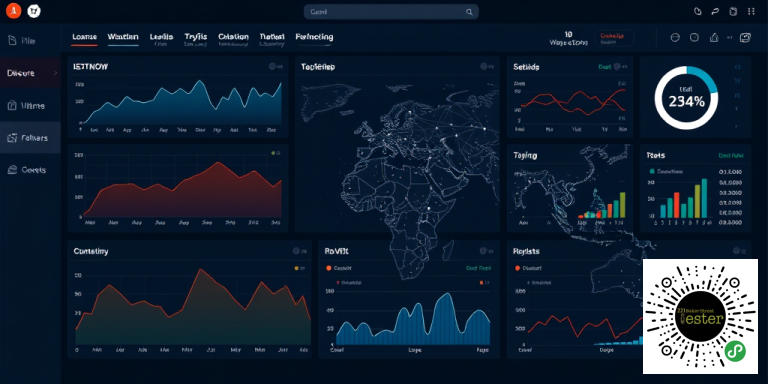Click the '10 Wage eTabs' counter text
The image size is (768, 384).
pyautogui.click(x=568, y=38)
